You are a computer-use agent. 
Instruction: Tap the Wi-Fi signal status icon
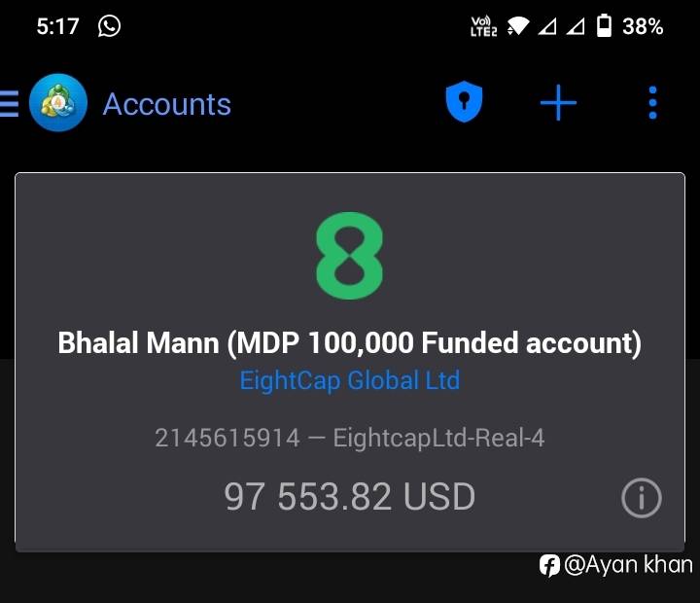[518, 26]
